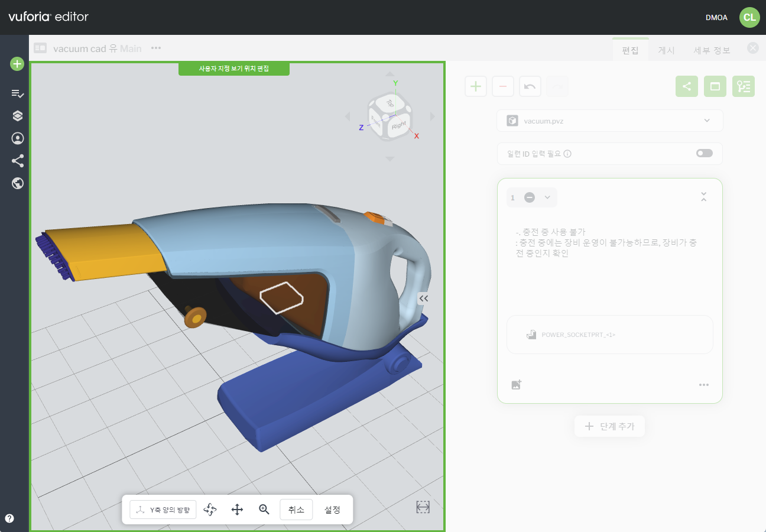Switch to the 게시 tab

tap(666, 50)
